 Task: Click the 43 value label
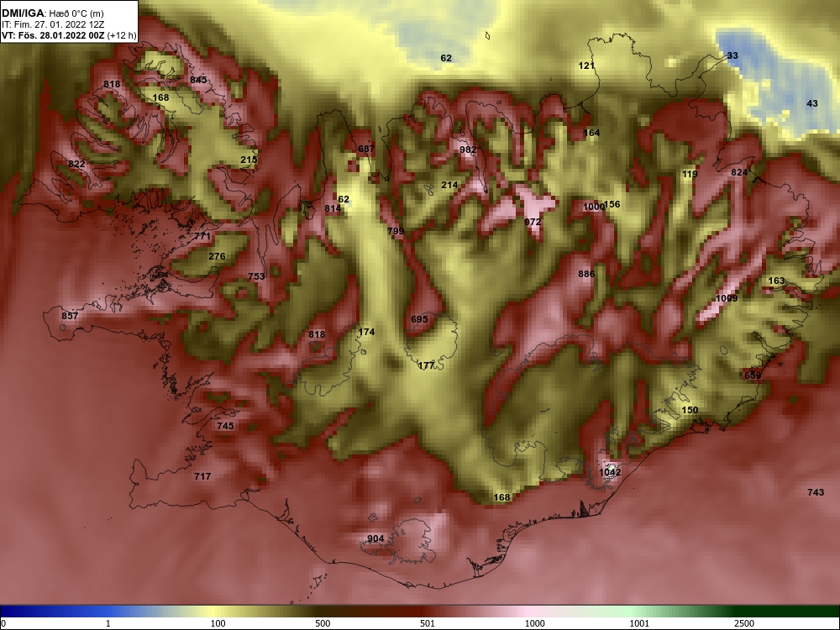[812, 103]
